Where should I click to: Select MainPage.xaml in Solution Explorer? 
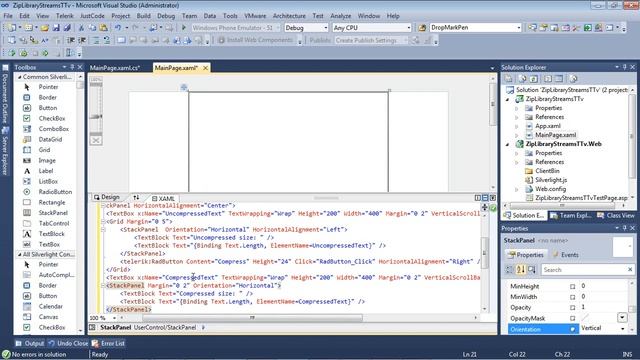[555, 135]
